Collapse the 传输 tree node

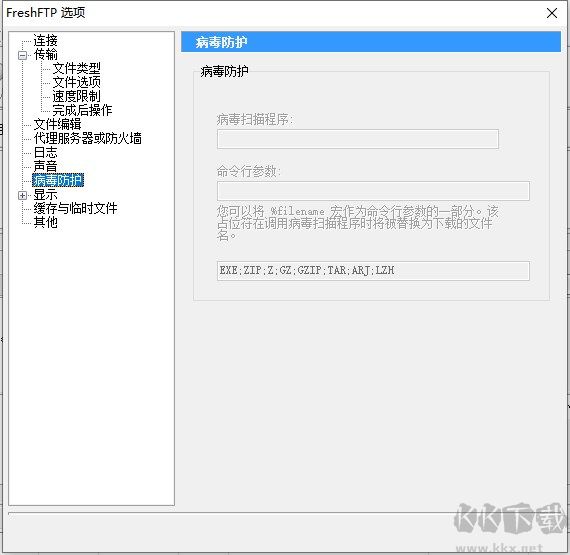coord(23,55)
